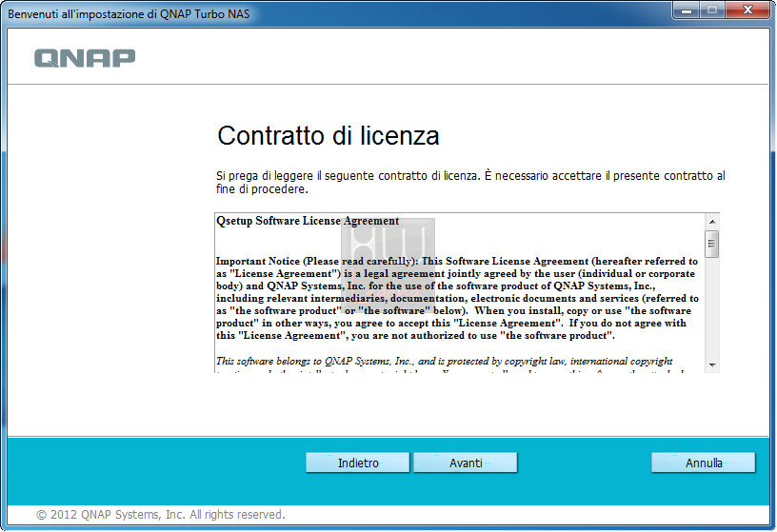The width and height of the screenshot is (777, 532).
Task: Click the license text scrollbar thumb
Action: (x=712, y=244)
